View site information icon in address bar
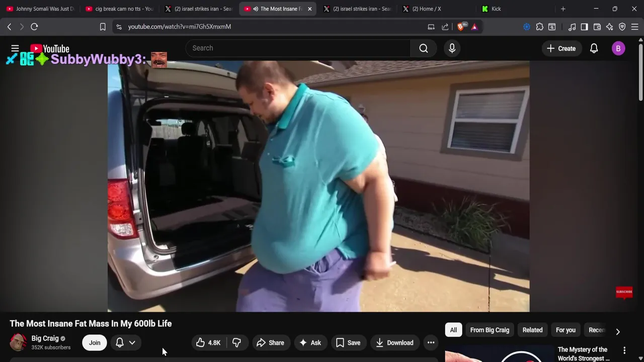Screen dimensions: 644x362 click(119, 27)
